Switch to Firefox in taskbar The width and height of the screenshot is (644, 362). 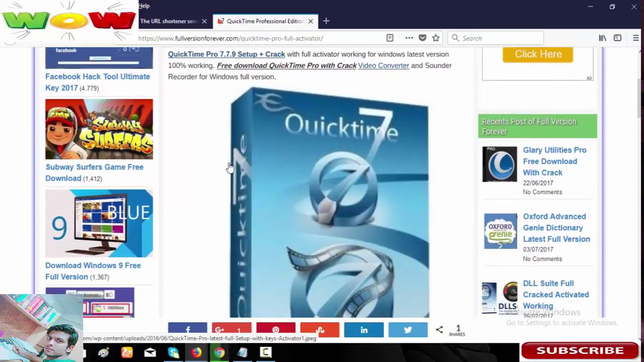[196, 353]
